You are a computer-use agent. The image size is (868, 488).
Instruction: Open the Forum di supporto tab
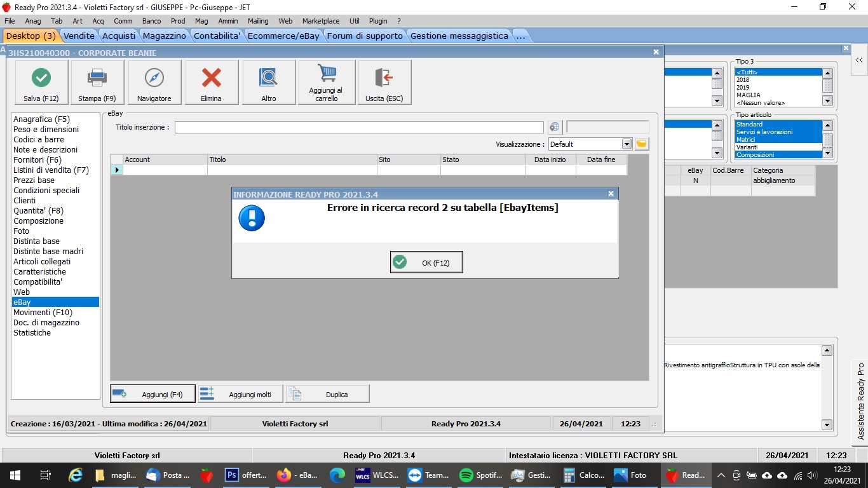click(x=365, y=36)
